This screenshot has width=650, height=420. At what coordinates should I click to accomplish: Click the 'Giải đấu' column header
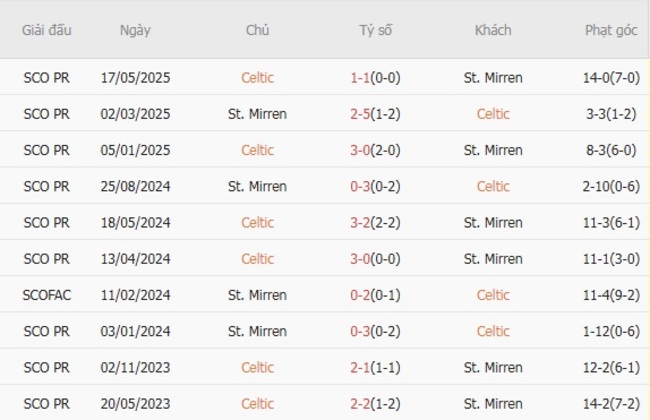[47, 30]
